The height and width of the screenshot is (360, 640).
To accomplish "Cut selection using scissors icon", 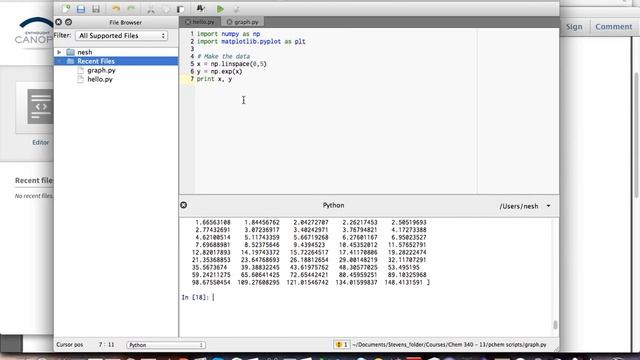I will coord(151,9).
